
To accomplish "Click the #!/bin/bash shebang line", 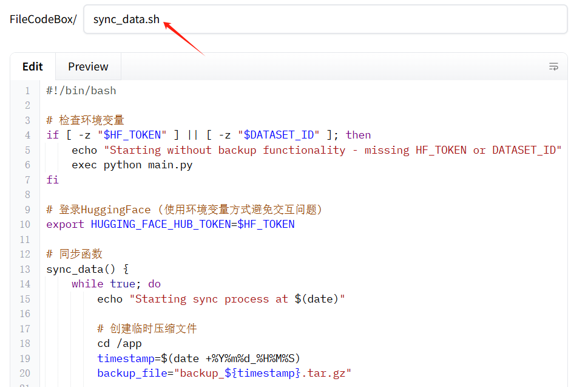I will pyautogui.click(x=81, y=91).
